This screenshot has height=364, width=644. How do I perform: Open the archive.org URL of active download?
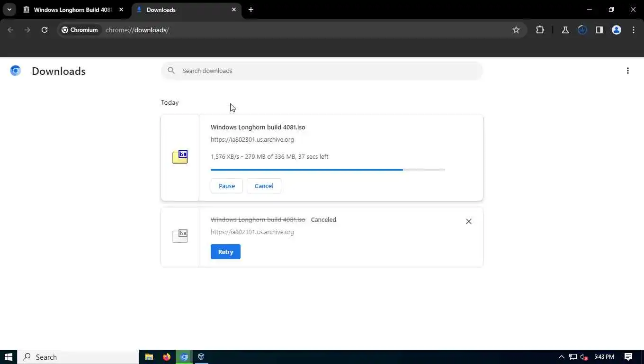click(252, 139)
